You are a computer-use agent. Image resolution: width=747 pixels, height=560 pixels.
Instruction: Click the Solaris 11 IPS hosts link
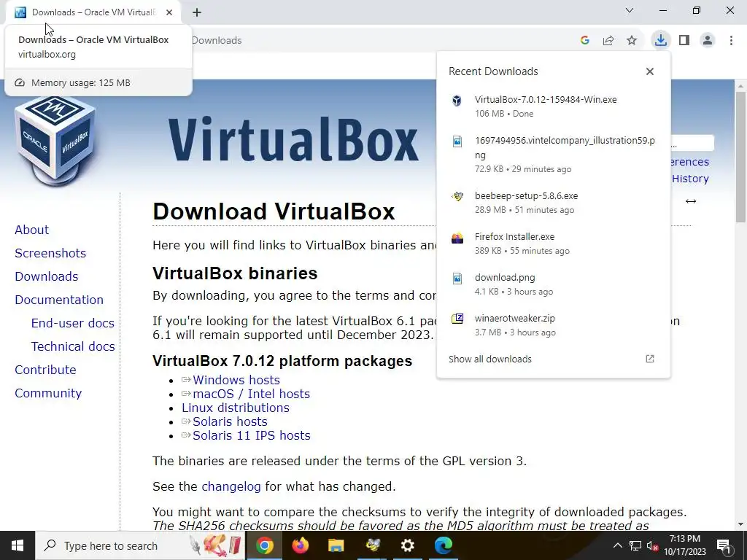[252, 435]
